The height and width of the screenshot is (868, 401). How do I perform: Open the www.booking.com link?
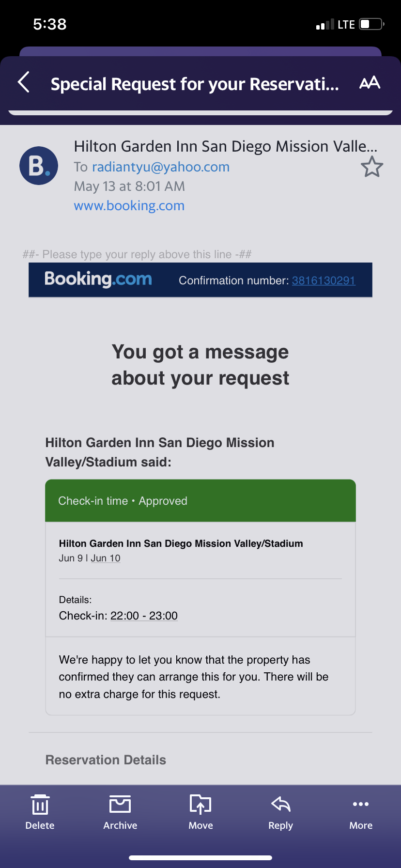coord(129,206)
